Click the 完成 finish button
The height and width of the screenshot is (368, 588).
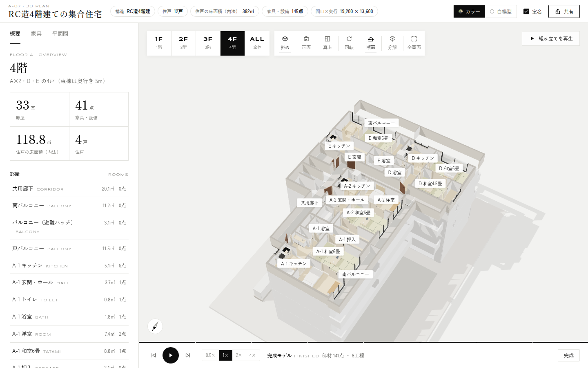click(569, 355)
